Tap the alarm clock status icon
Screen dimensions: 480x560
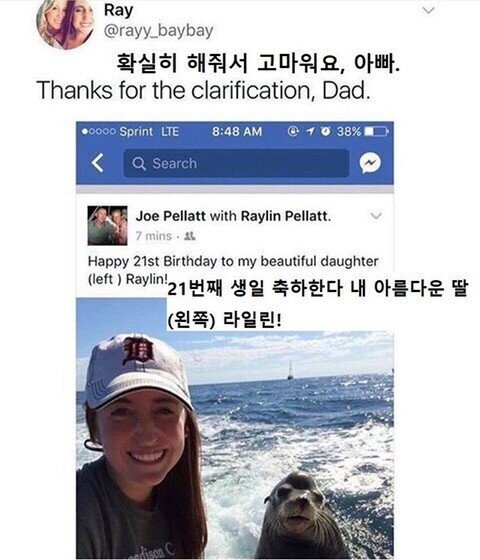pos(325,131)
